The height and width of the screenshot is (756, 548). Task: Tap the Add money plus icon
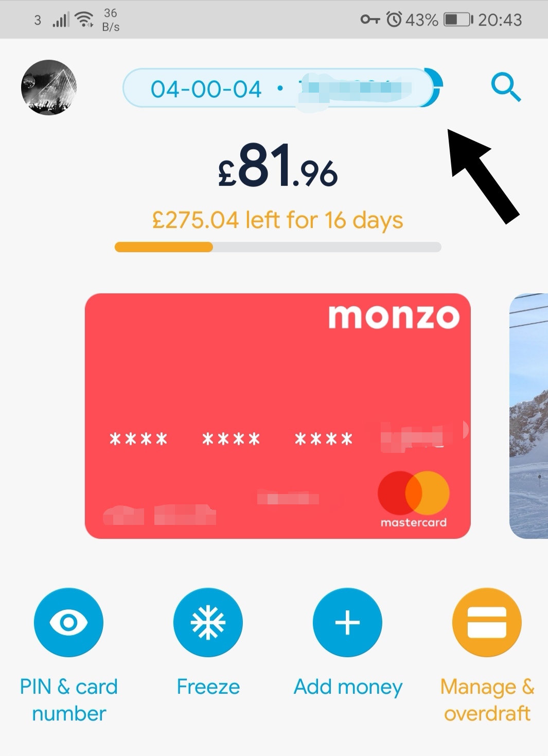(x=347, y=622)
